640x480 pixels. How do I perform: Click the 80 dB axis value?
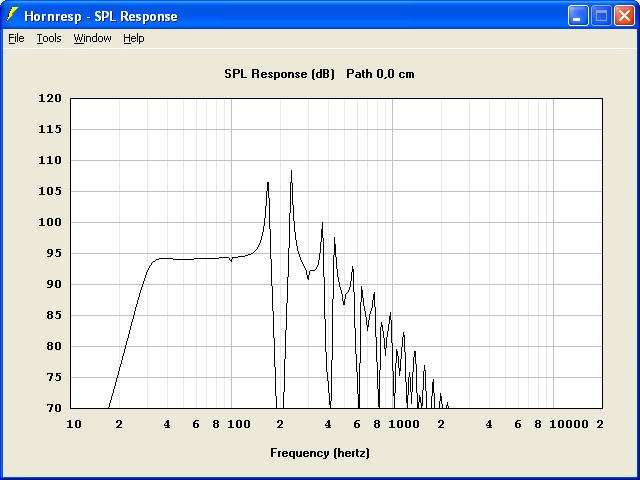[54, 346]
